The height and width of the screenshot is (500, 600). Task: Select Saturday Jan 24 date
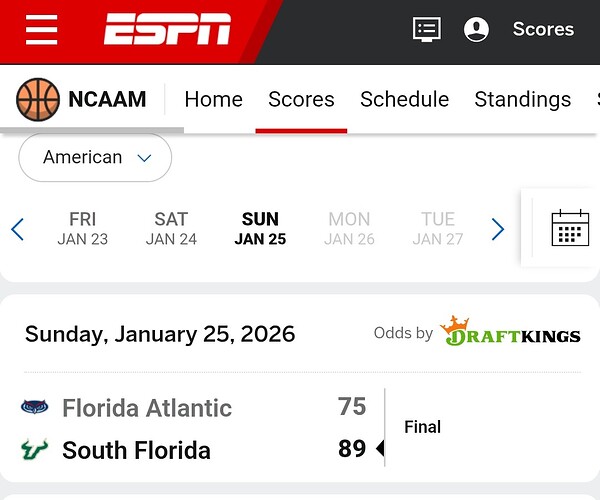(171, 228)
